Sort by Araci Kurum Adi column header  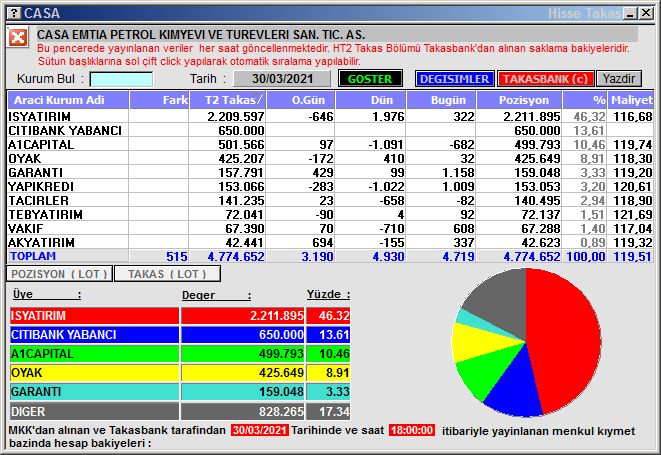(x=68, y=100)
